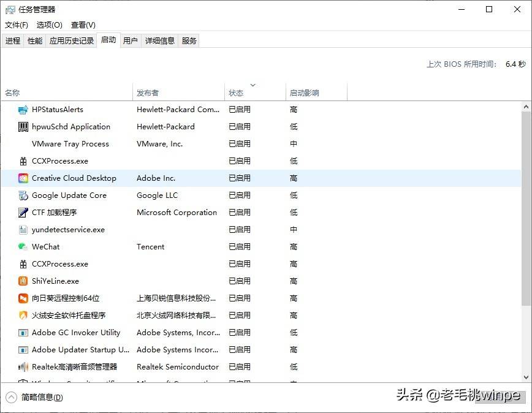Click the VMware Tray Process icon
Image resolution: width=532 pixels, height=413 pixels.
point(23,143)
